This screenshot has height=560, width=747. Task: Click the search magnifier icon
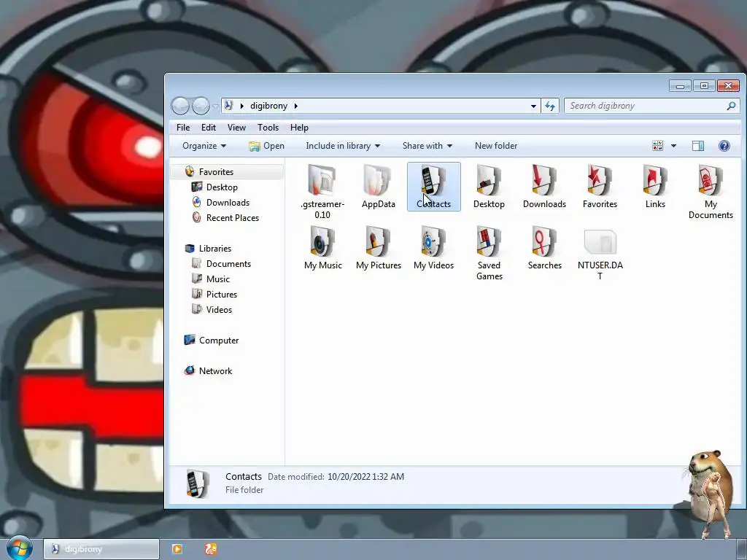(x=731, y=106)
